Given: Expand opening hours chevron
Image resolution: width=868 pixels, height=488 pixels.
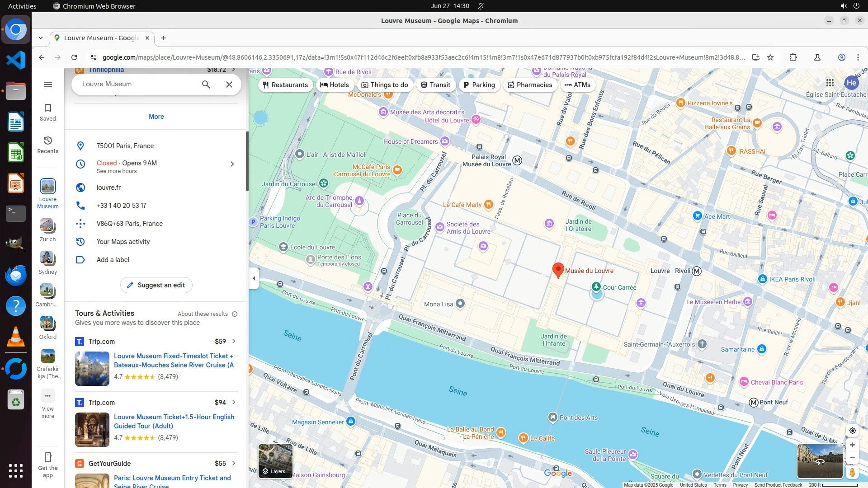Looking at the screenshot, I should pyautogui.click(x=232, y=164).
